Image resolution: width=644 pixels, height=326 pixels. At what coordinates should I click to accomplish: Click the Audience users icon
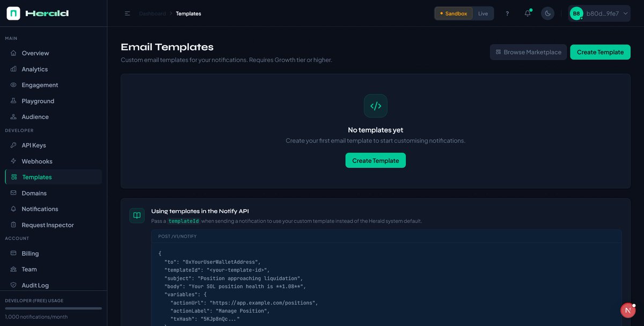pos(13,116)
